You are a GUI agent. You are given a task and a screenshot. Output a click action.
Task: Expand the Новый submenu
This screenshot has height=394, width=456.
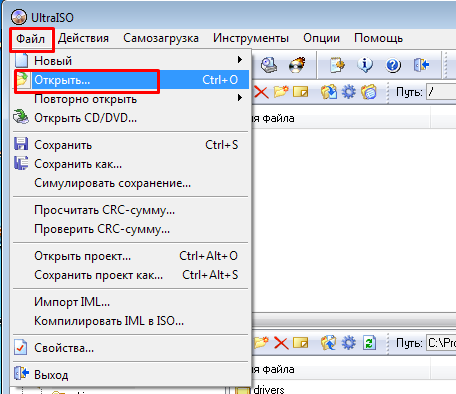click(x=131, y=61)
